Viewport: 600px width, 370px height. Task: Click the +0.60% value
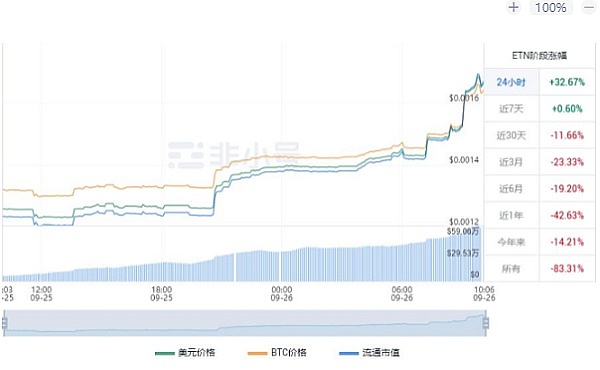click(x=567, y=109)
